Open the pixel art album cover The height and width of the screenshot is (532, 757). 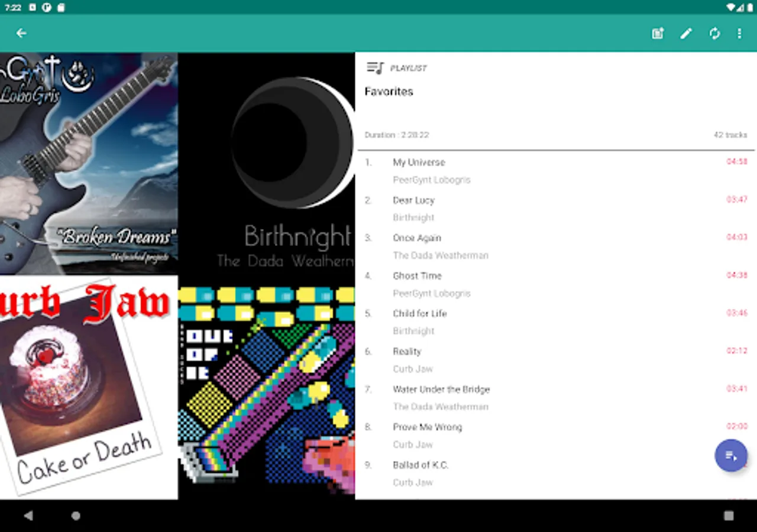pos(267,388)
